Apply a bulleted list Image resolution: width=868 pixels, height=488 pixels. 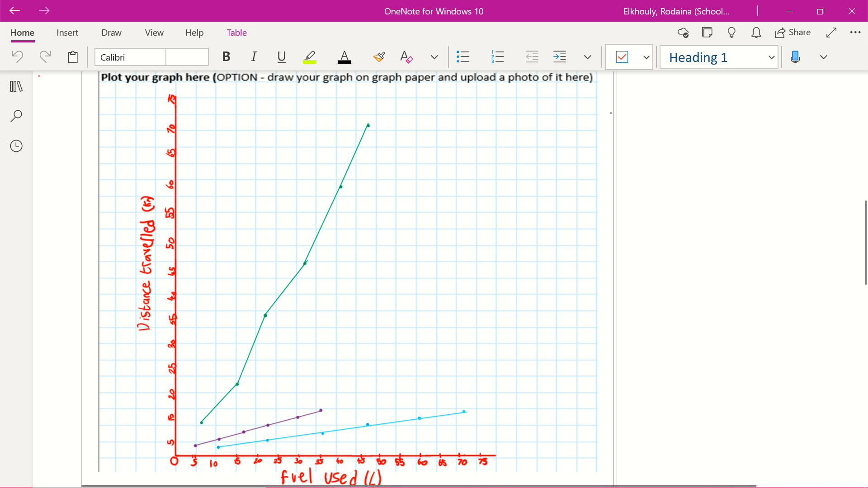(462, 57)
